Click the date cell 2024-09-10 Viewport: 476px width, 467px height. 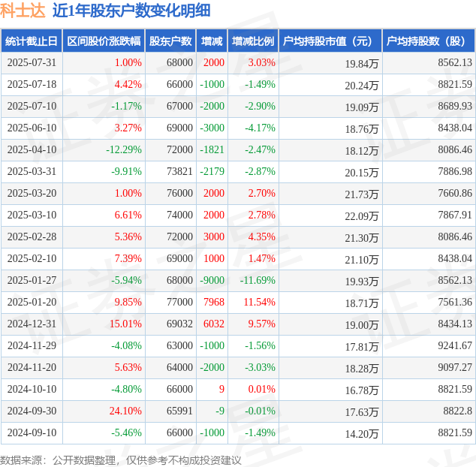coord(32,432)
